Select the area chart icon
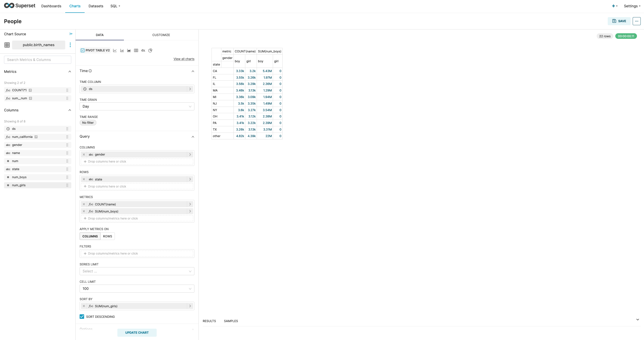The height and width of the screenshot is (340, 644). click(x=129, y=50)
